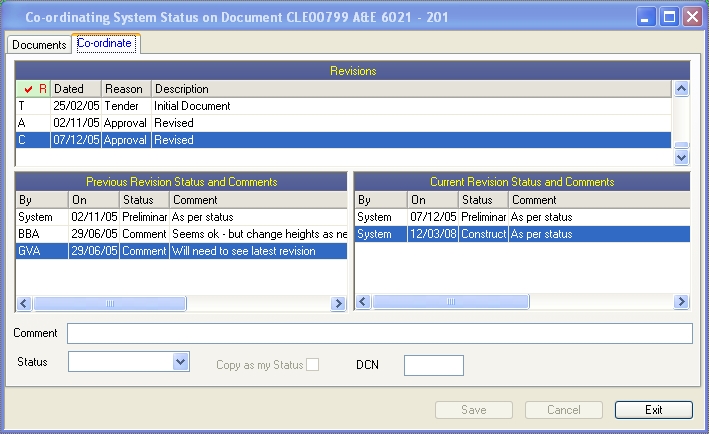Image resolution: width=709 pixels, height=434 pixels.
Task: Click Previous Revision horizontal scrollbar thumb
Action: (110, 303)
